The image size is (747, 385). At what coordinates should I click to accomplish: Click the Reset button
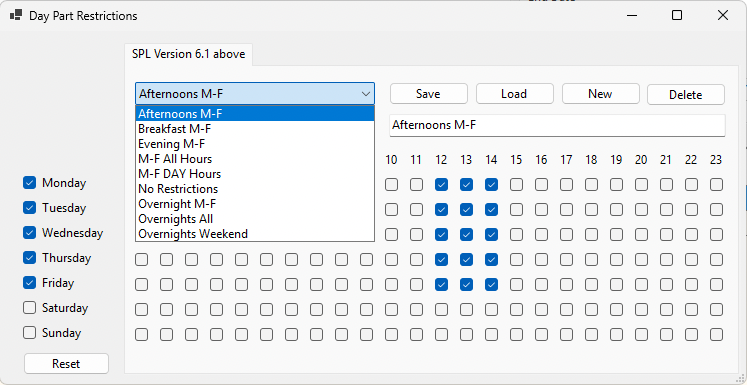point(66,364)
